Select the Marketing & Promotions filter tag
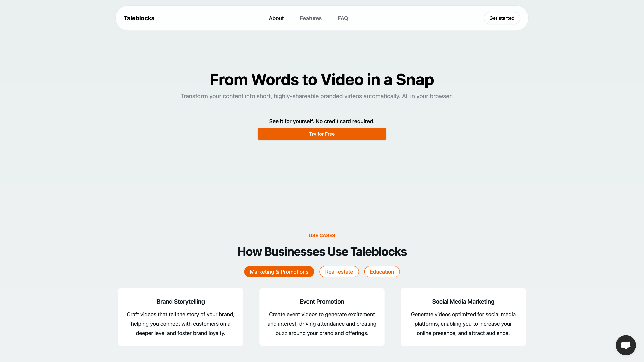 279,271
